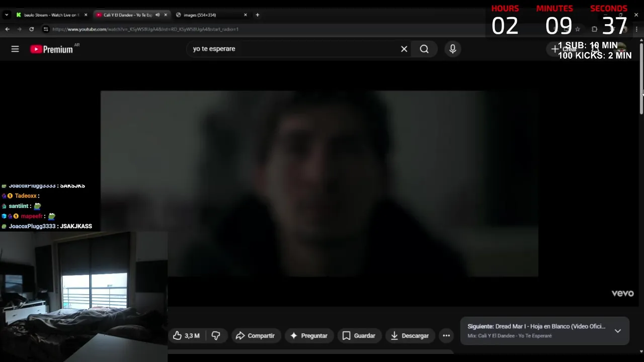This screenshot has width=644, height=362.
Task: Open Chrome three-dot menu
Action: coord(636,29)
